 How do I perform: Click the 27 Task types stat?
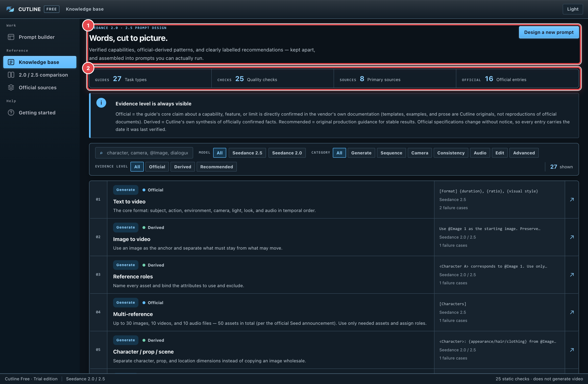point(150,79)
